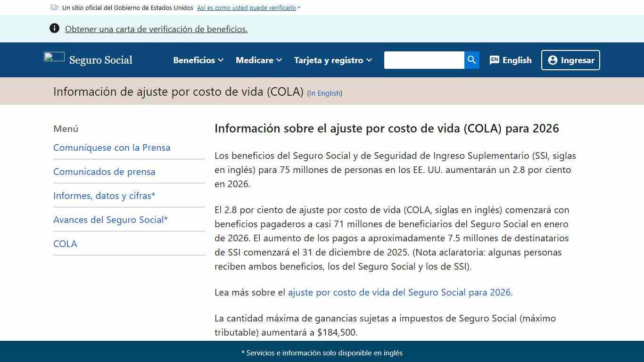Select COLA from the side menu
644x362 pixels.
65,243
